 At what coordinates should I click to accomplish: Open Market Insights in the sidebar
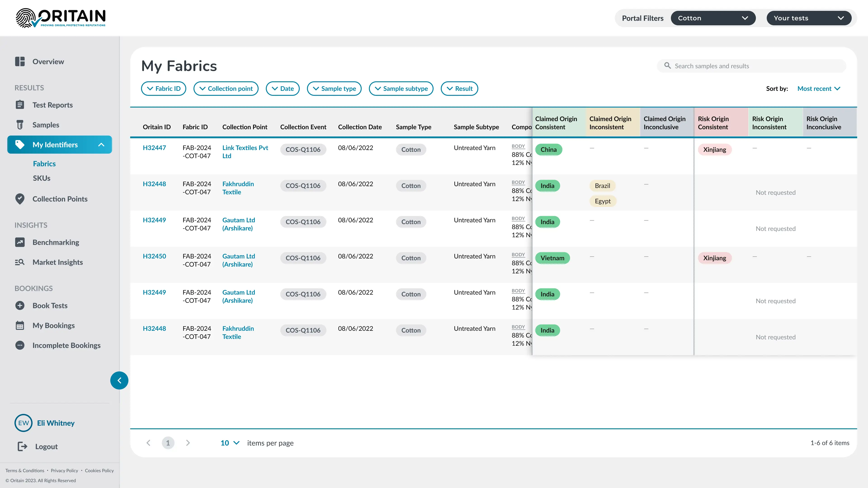pos(58,262)
